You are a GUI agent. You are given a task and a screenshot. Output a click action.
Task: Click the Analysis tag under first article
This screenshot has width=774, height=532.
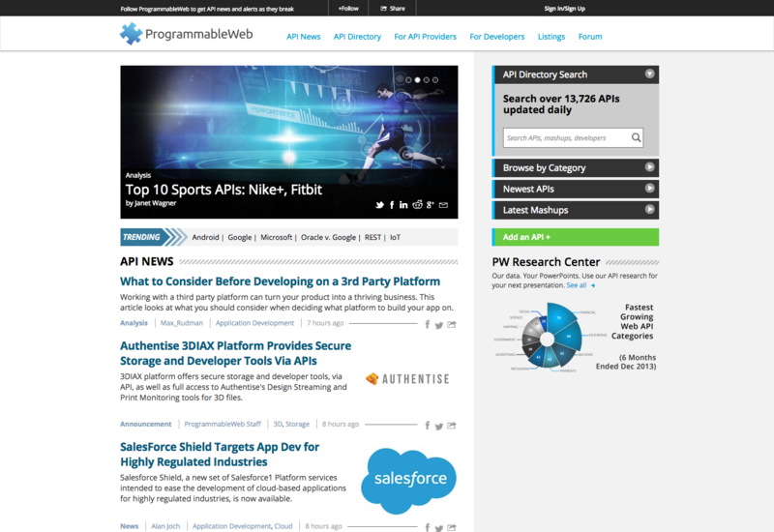pos(134,323)
